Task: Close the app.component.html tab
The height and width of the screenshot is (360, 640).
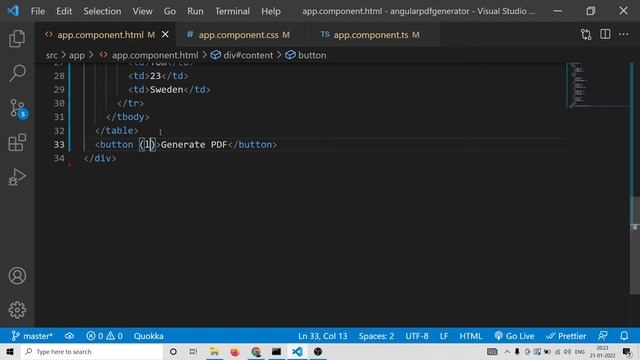Action: pos(165,35)
